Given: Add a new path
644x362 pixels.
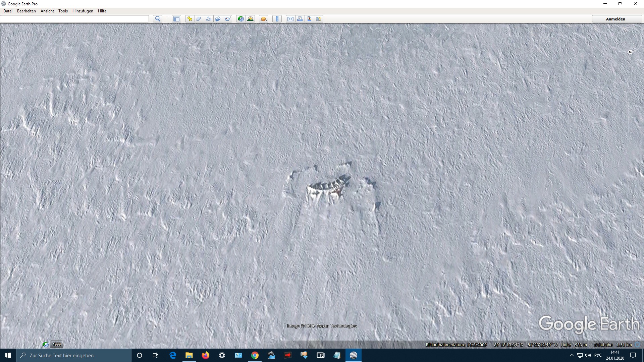Looking at the screenshot, I should click(209, 19).
